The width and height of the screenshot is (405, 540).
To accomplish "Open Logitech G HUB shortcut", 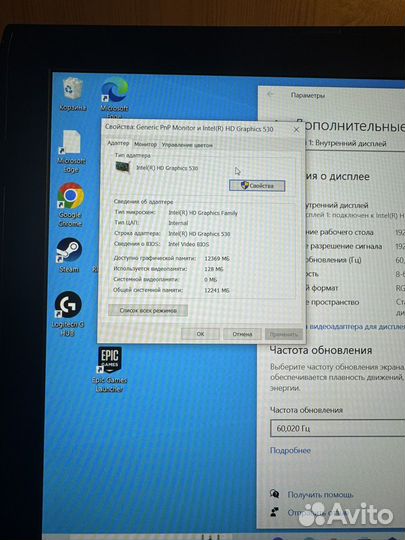I will (x=68, y=313).
